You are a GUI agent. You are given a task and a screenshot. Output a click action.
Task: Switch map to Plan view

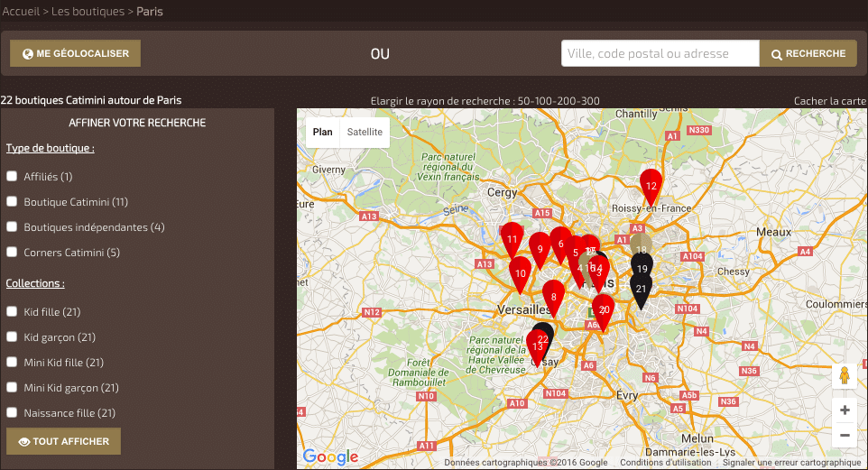[323, 132]
